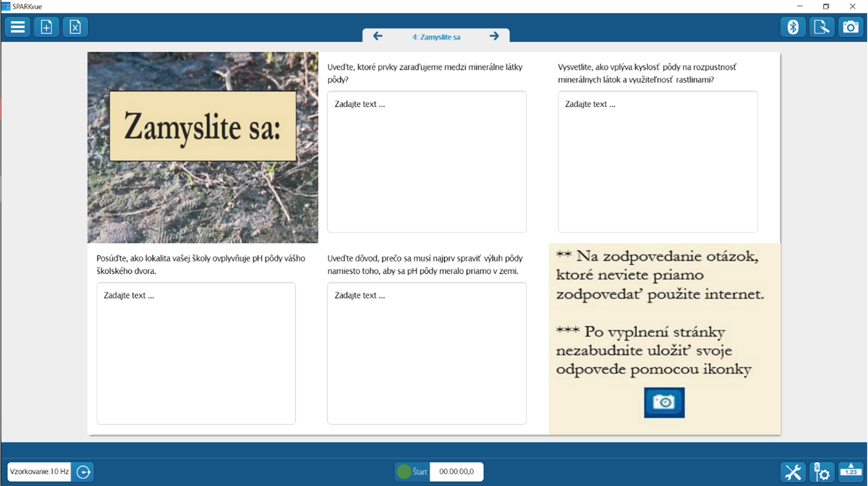The height and width of the screenshot is (486, 868).
Task: Click the journal page review icon
Action: 821,27
